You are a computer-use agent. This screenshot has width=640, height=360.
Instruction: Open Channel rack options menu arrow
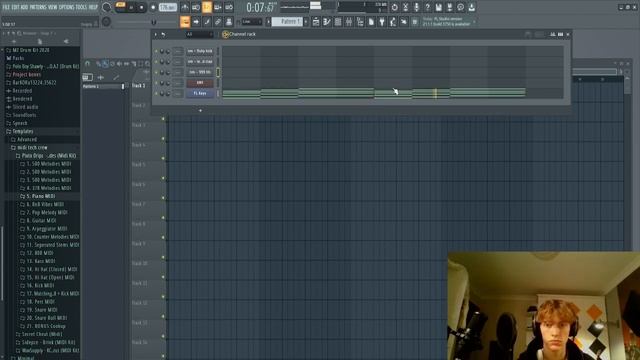pyautogui.click(x=156, y=35)
